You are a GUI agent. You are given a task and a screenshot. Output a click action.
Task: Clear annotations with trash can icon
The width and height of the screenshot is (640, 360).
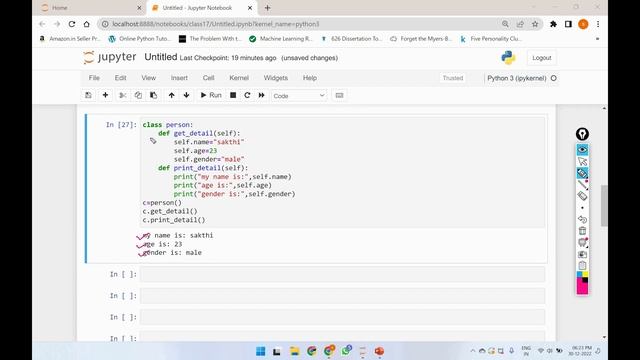[582, 231]
